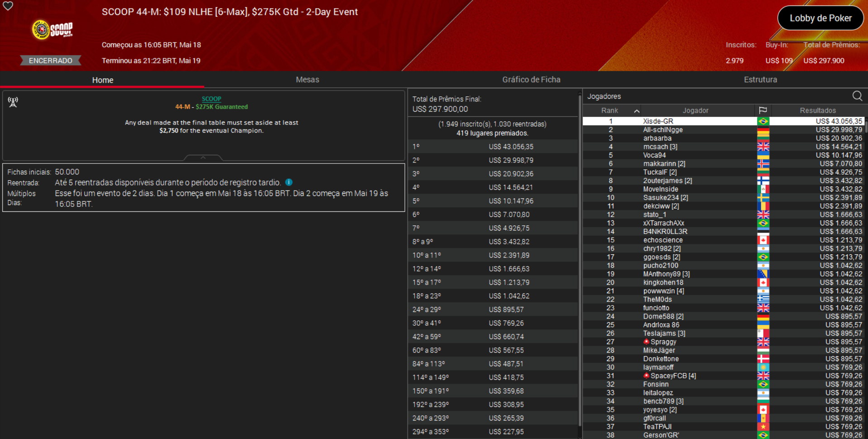The width and height of the screenshot is (868, 439).
Task: Click Sweden flag in Sasuke234 row
Action: (763, 198)
